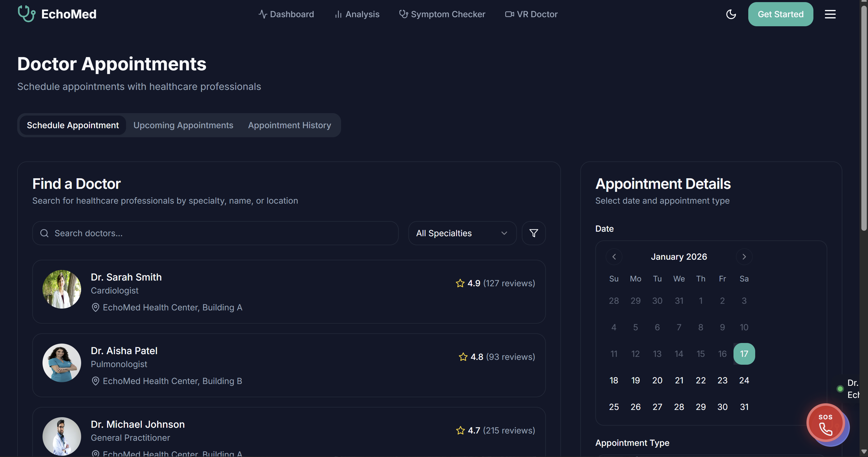The width and height of the screenshot is (868, 457).
Task: Click the location pin for Dr. Aisha Patel
Action: 95,381
